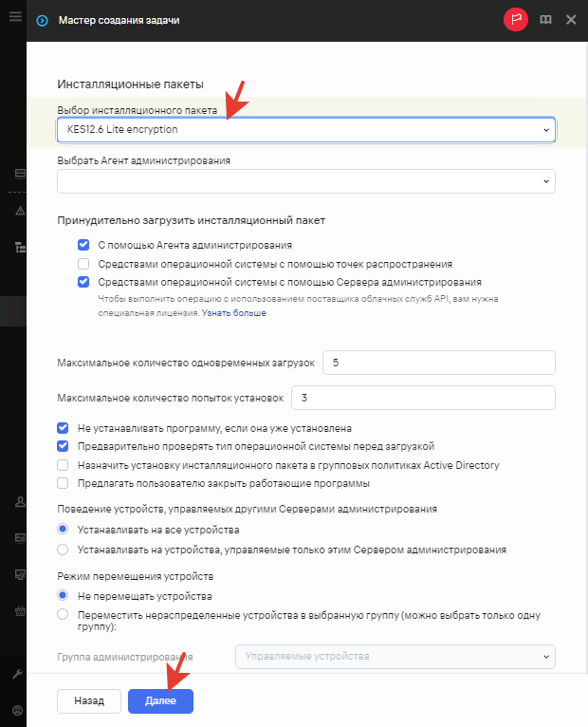Viewport: 588px width, 727px height.
Task: Choose move unassigned devices to group option
Action: (63, 615)
